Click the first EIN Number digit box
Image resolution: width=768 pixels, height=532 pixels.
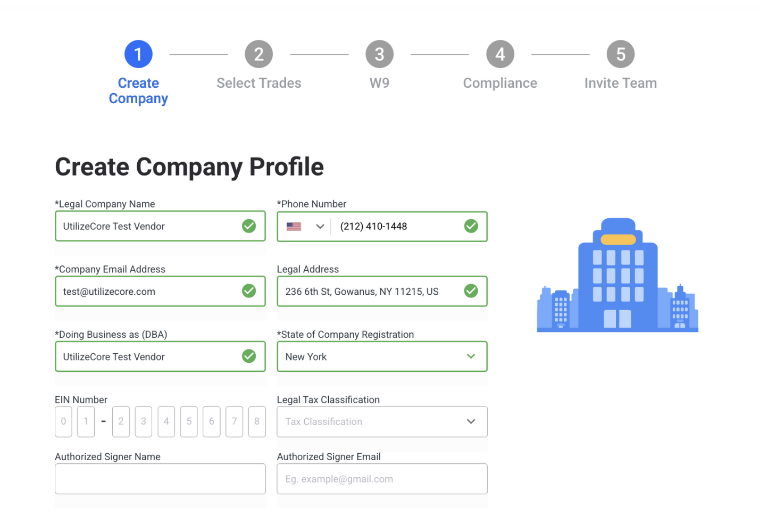(x=63, y=421)
